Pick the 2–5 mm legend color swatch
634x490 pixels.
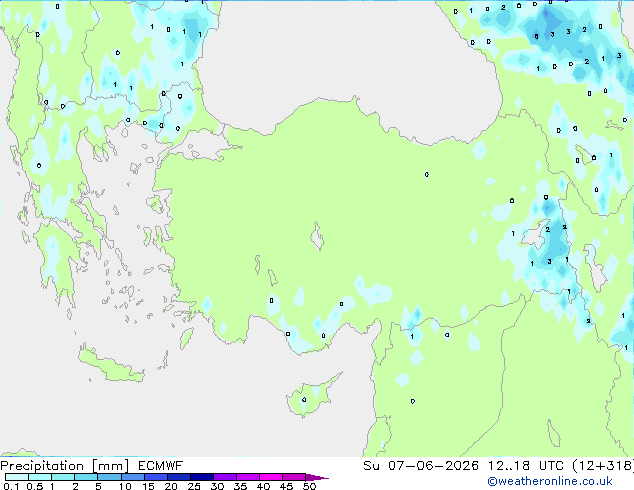click(x=86, y=477)
